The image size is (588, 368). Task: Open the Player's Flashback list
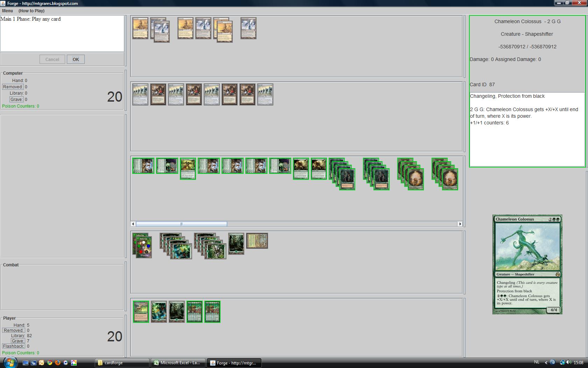click(14, 346)
